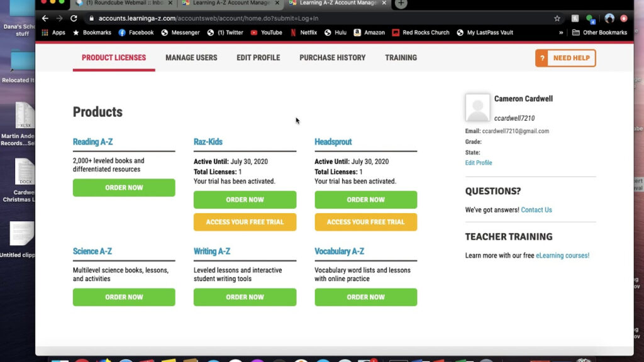This screenshot has width=644, height=362.
Task: Open the Other Bookmarks folder
Action: pyautogui.click(x=599, y=33)
